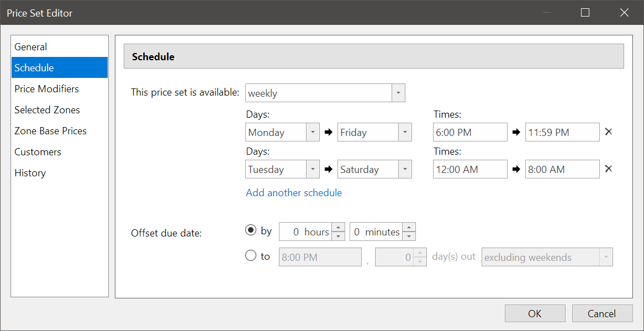Open the excluding weekends dropdown
Screen dimensions: 644x331
[606, 256]
